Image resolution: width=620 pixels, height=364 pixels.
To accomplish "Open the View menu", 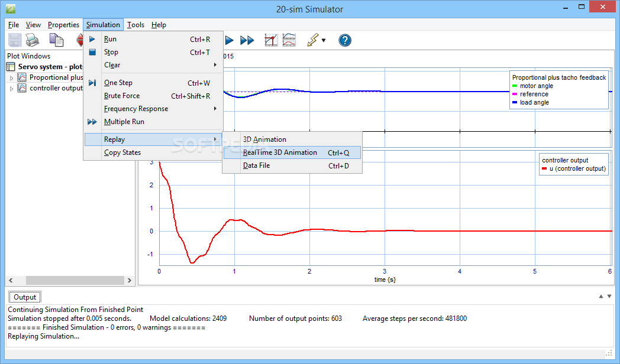I will pos(33,25).
